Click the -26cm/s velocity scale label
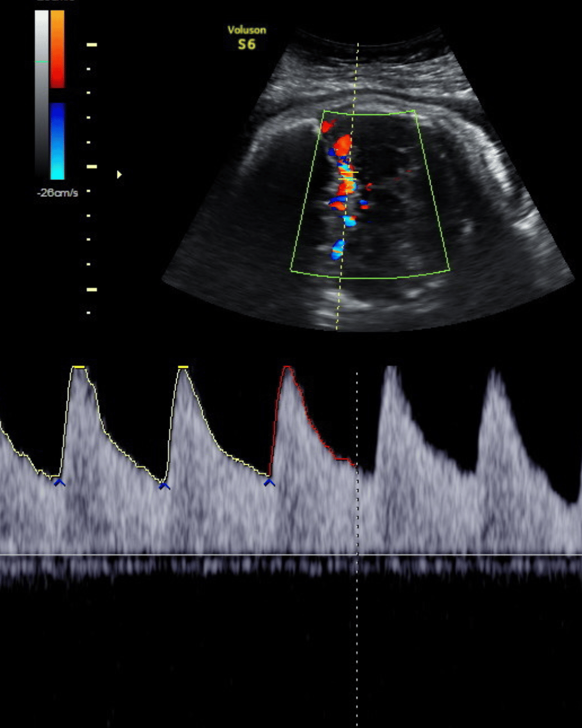Image resolution: width=582 pixels, height=728 pixels. click(58, 193)
